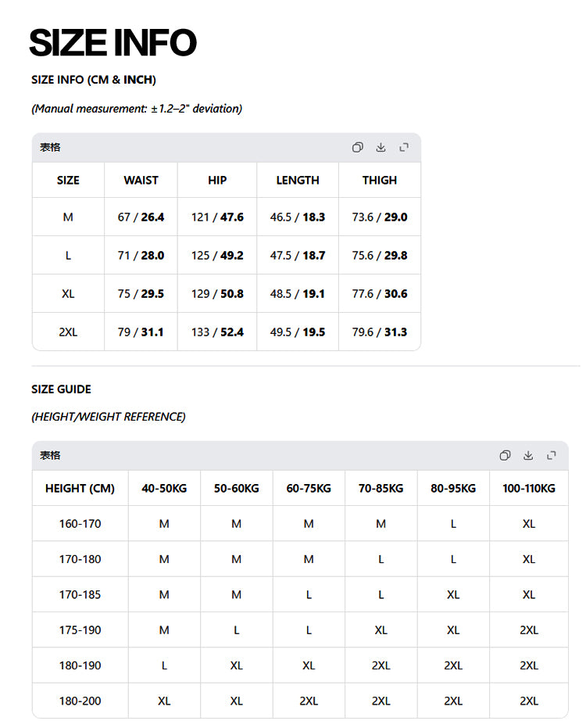Select the 180-200 height row label

80,701
